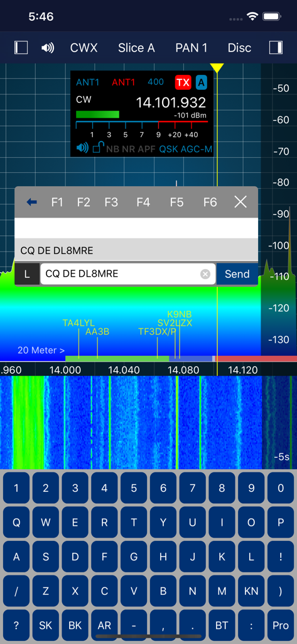297x644 pixels.
Task: Tap the Pro keyboard key
Action: [281, 626]
